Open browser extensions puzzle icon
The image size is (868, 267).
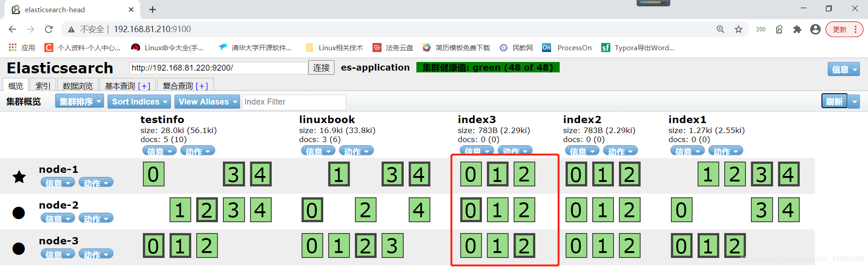797,29
